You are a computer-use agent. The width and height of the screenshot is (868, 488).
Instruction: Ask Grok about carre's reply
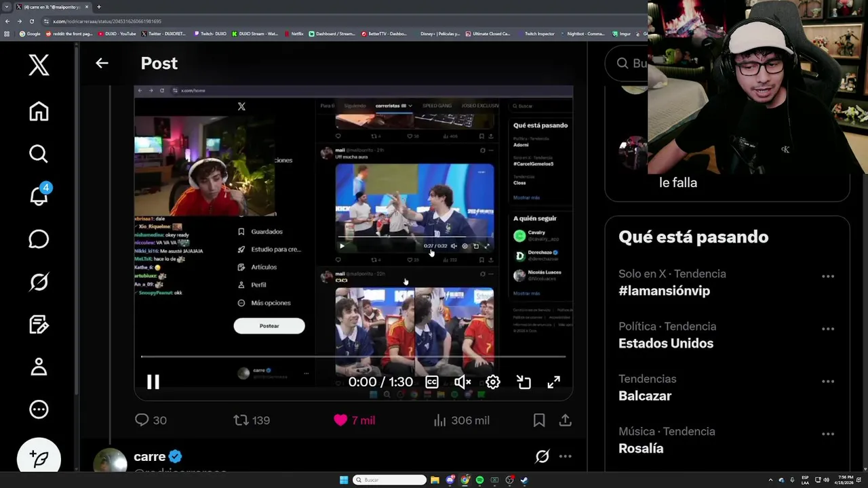542,456
